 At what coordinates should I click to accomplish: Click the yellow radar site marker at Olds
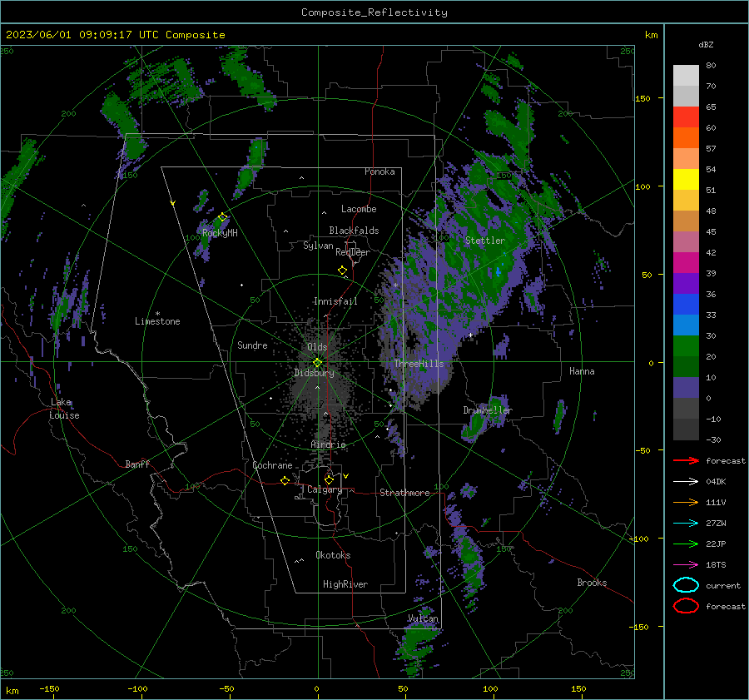tap(318, 363)
